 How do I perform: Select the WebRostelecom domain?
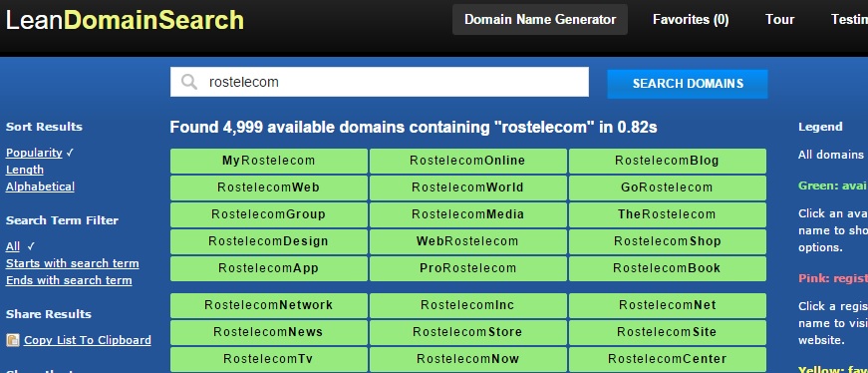click(467, 241)
